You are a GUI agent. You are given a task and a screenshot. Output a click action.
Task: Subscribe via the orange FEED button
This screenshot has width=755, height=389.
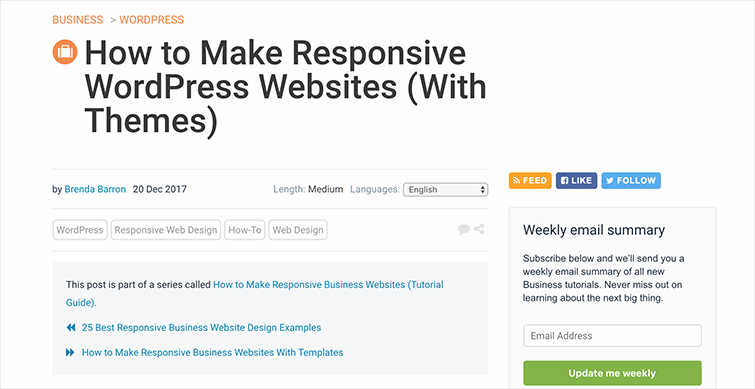(530, 181)
